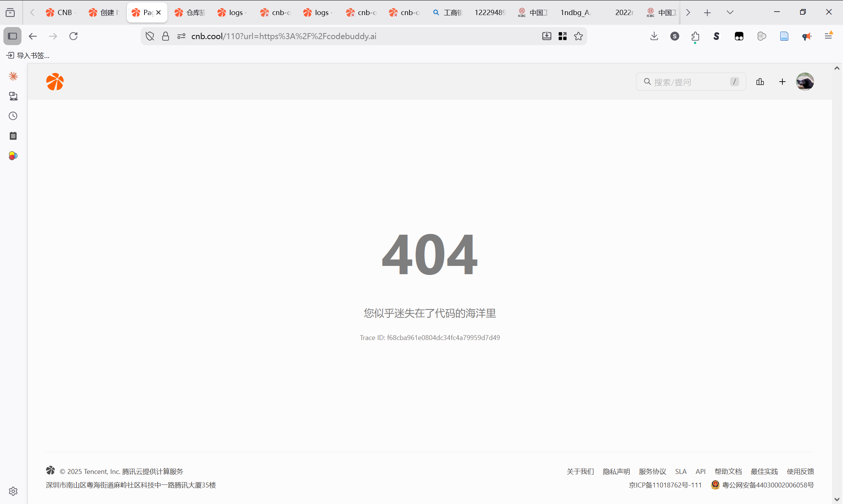Bookmark this page via the star icon
Screen dimensions: 843x504
(x=579, y=36)
